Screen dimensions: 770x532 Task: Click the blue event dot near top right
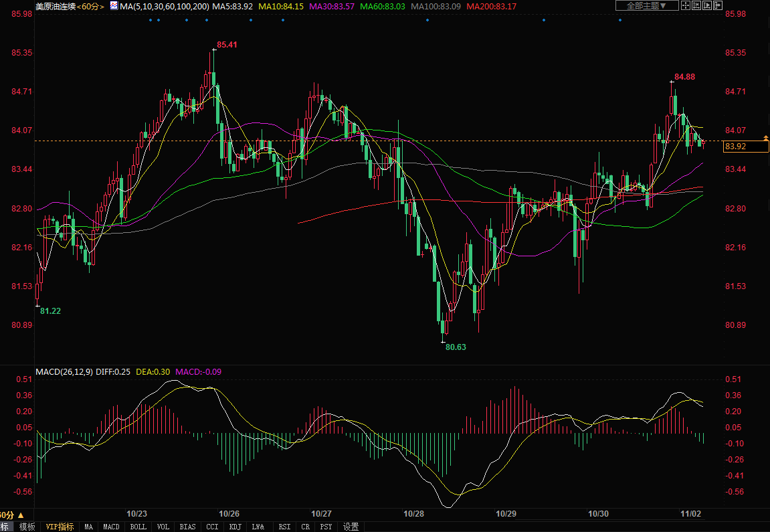coord(620,19)
